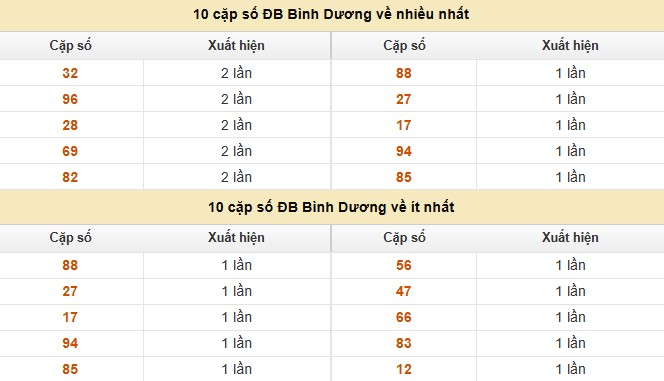This screenshot has width=664, height=381.
Task: Select pair number 56
Action: tap(404, 265)
